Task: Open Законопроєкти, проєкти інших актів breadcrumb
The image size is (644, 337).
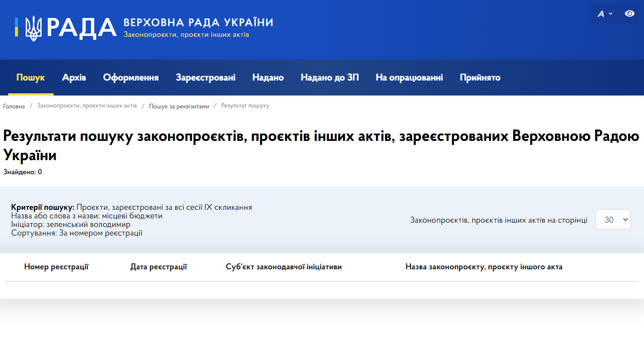Action: 87,105
